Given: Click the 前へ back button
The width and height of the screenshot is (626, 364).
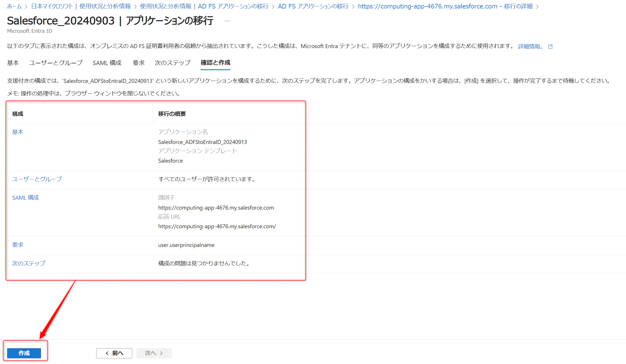Looking at the screenshot, I should 114,353.
